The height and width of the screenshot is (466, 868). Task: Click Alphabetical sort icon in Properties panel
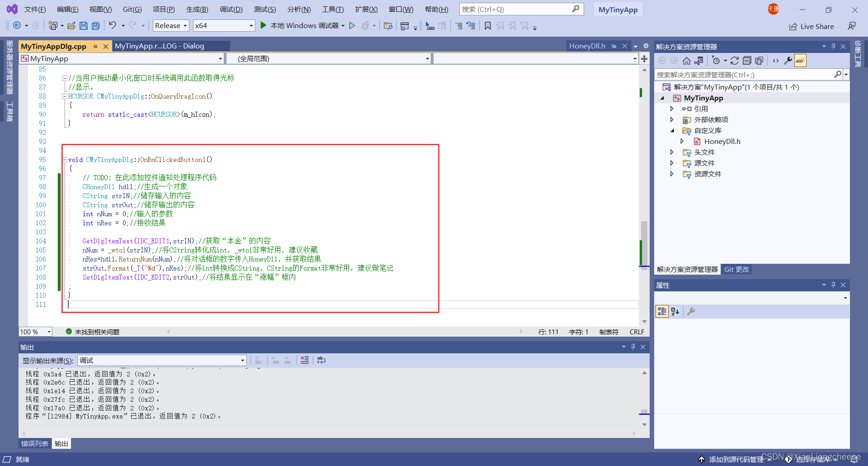(x=675, y=311)
